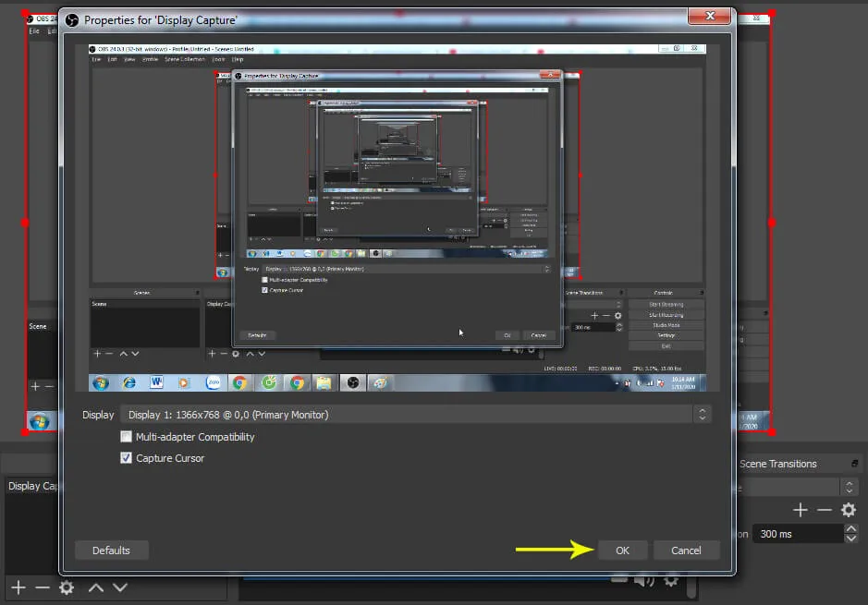Add a scene transition with the plus icon
868x605 pixels.
point(801,509)
